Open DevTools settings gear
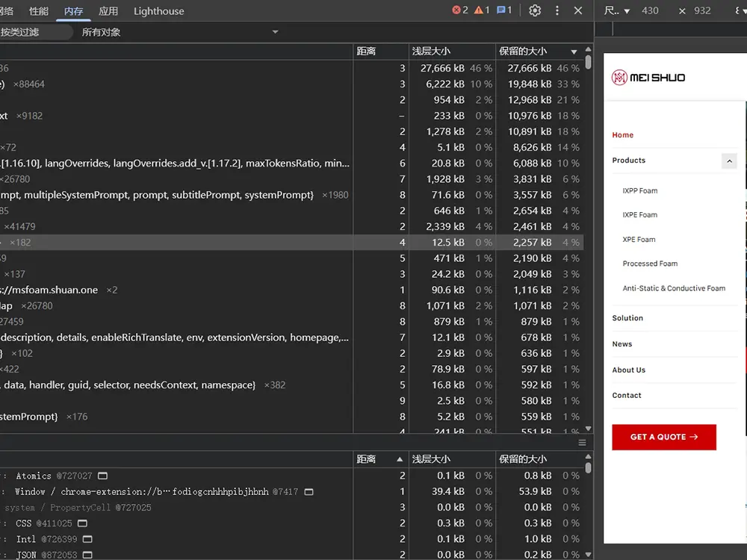This screenshot has height=560, width=747. [535, 10]
